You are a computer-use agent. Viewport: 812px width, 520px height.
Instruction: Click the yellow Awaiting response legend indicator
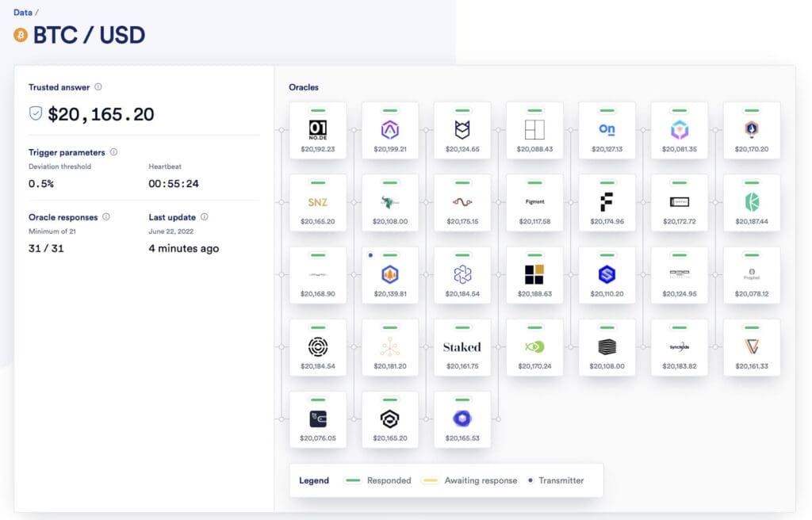click(431, 480)
